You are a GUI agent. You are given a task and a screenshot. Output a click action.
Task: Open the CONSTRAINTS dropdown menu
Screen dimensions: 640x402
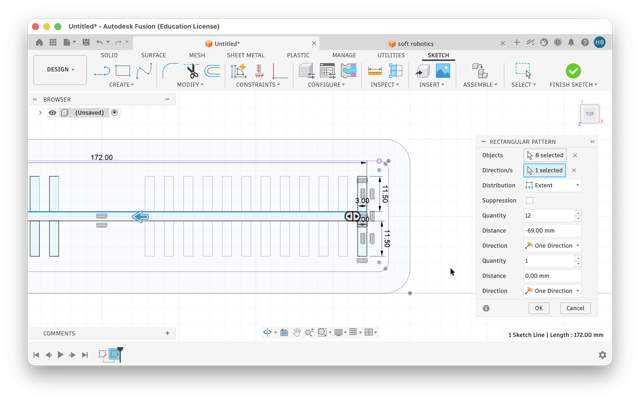(258, 84)
